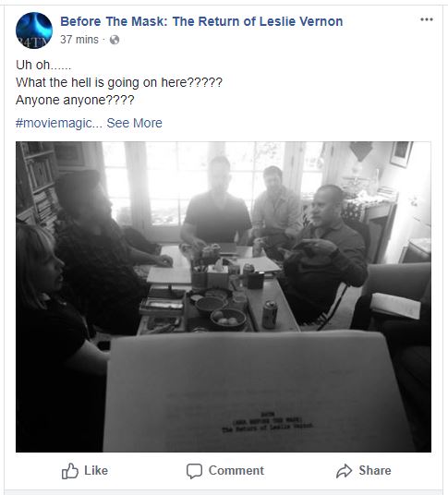This screenshot has height=495, width=448.
Task: Click the arrow Share icon
Action: (x=344, y=471)
